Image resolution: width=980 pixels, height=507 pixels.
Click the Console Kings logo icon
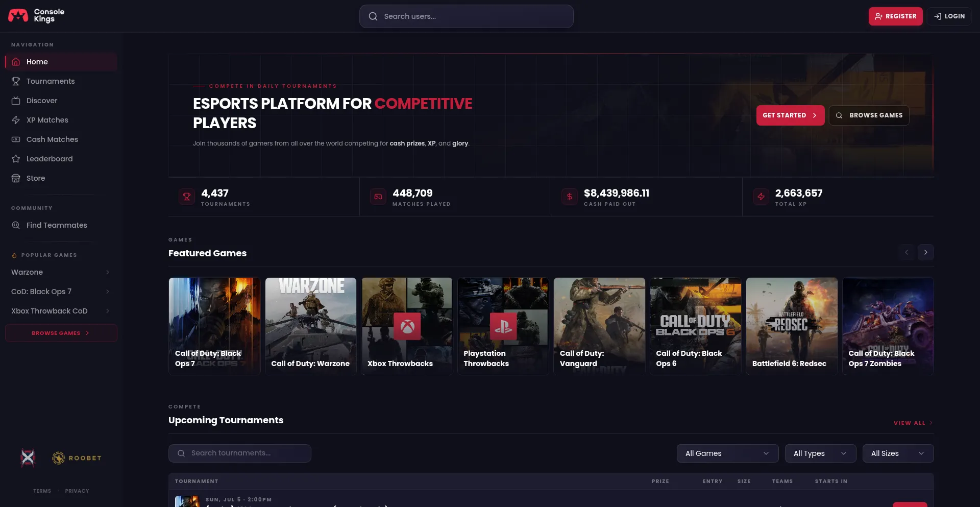(18, 15)
